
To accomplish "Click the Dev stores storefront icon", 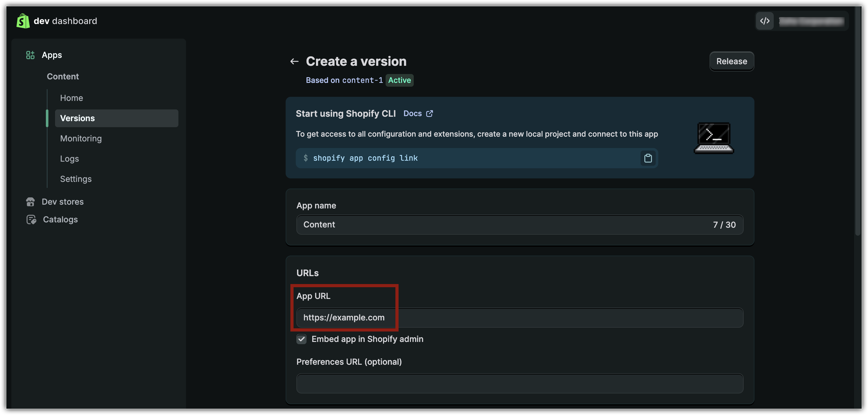I will coord(30,202).
